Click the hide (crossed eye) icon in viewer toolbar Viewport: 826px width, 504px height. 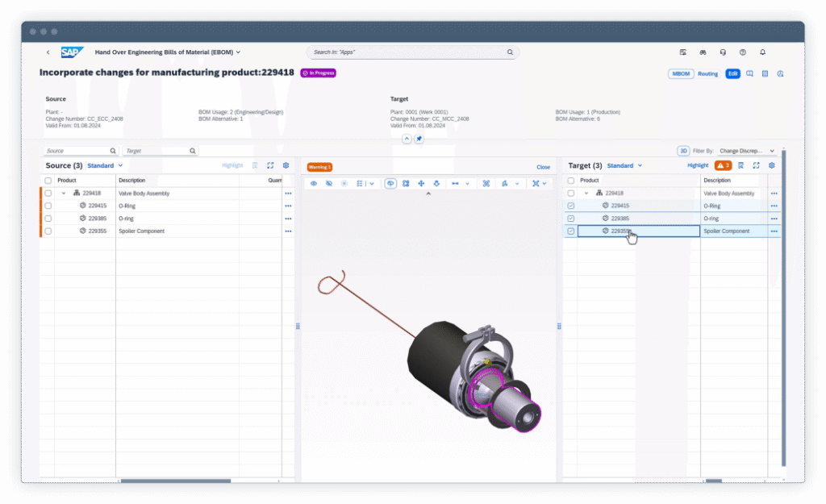[x=329, y=183]
